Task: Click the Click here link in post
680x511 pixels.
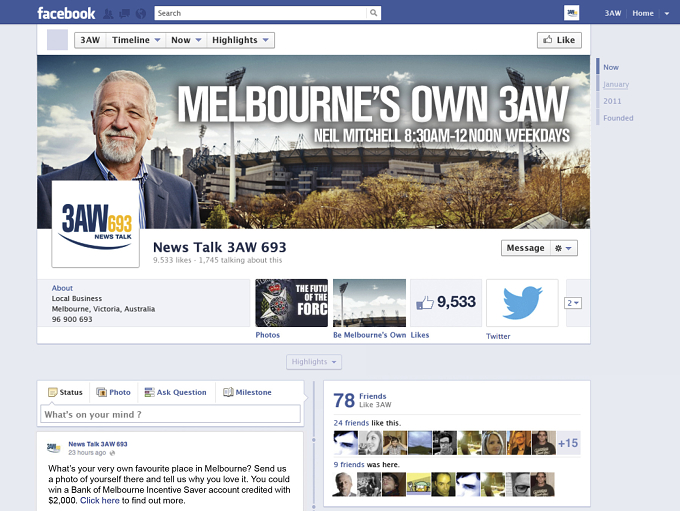Action: (100, 501)
